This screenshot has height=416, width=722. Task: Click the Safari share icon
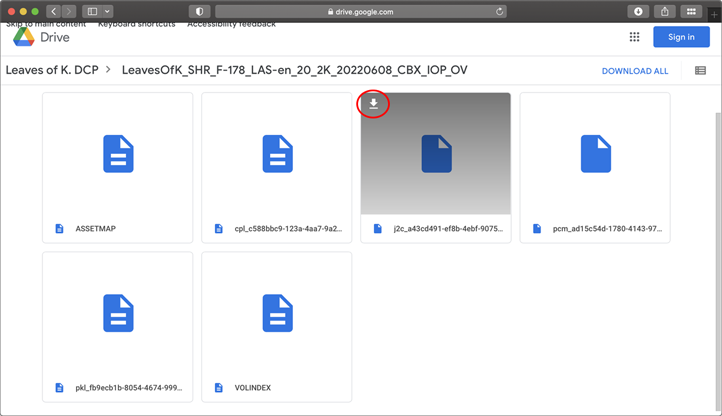[x=664, y=12]
